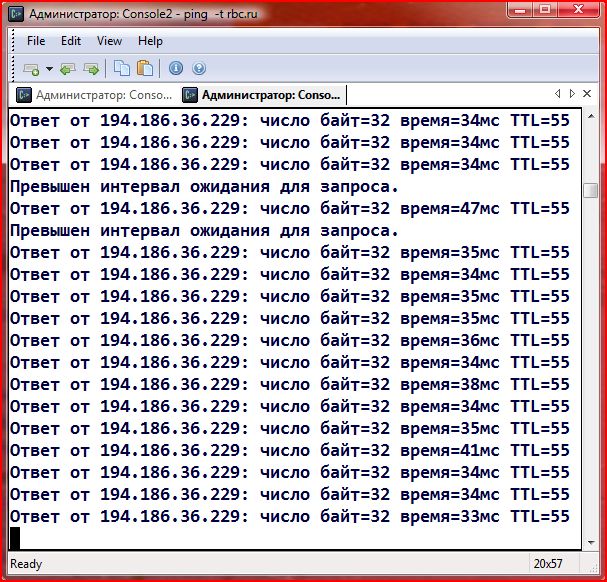This screenshot has width=607, height=582.
Task: Click the scrollbar up arrow
Action: (591, 116)
